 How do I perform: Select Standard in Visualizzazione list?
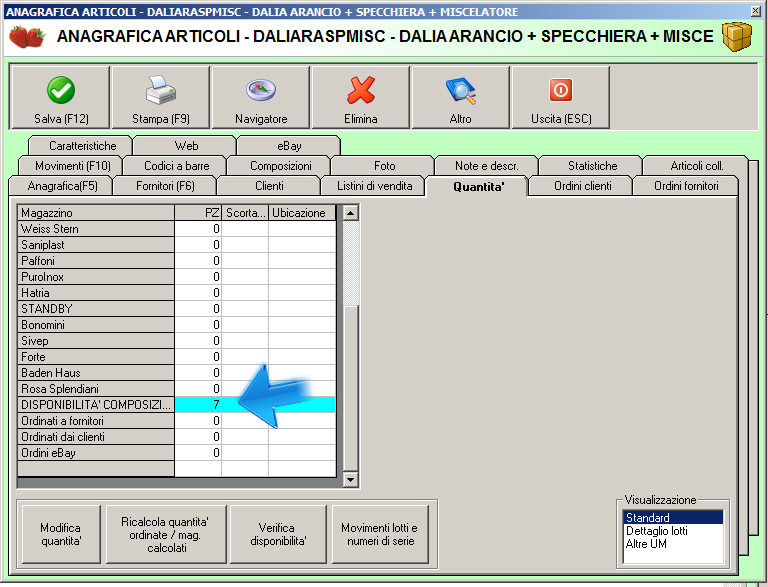pos(673,517)
